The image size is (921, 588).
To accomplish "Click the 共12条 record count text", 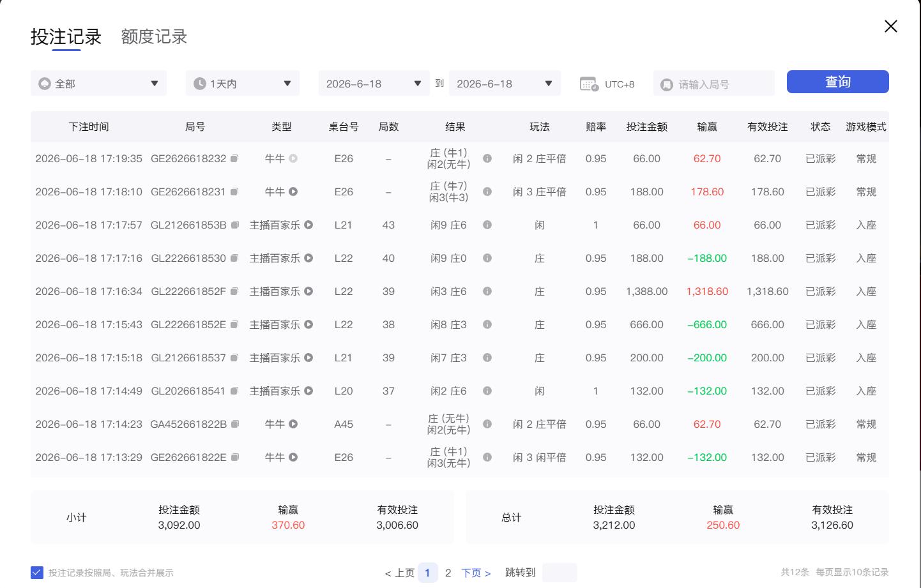I will pyautogui.click(x=795, y=572).
